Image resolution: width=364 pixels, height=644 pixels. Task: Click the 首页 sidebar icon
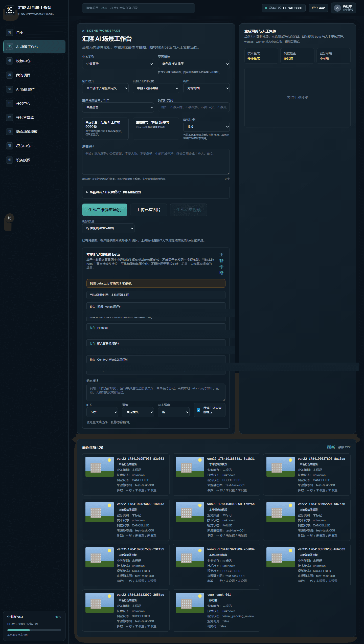[x=10, y=32]
